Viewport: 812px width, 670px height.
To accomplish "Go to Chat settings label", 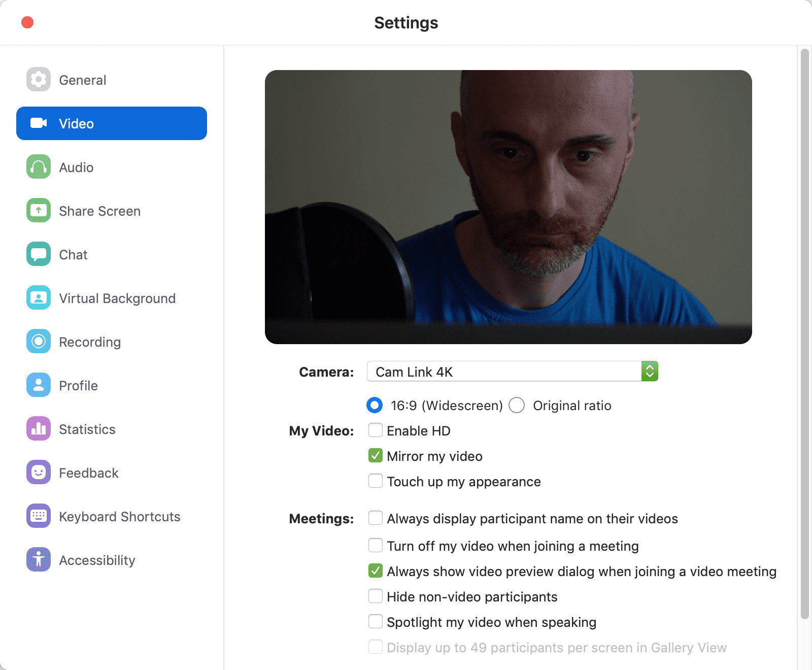I will point(73,255).
